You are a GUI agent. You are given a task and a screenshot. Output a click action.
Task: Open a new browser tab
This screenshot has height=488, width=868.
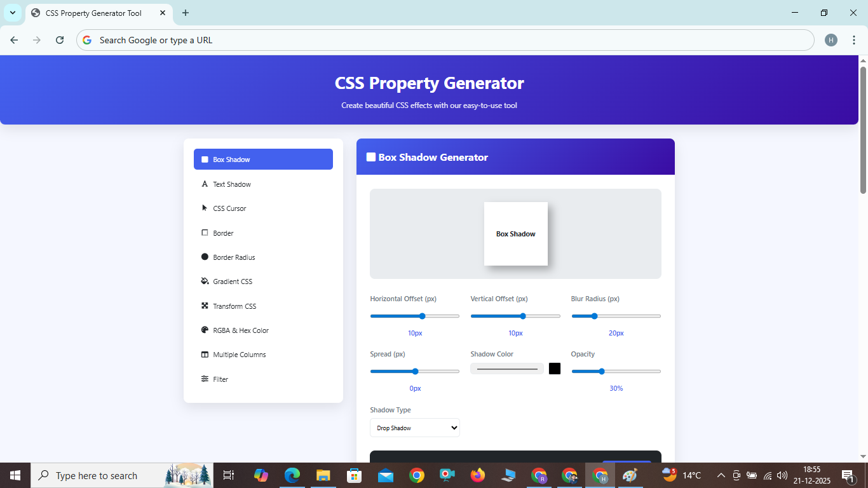(x=185, y=13)
